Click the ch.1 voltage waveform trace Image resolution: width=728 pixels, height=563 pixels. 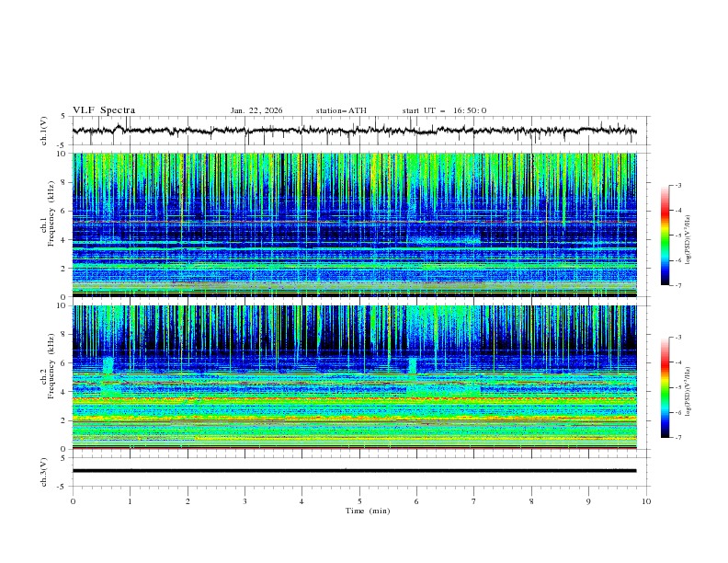(355, 131)
